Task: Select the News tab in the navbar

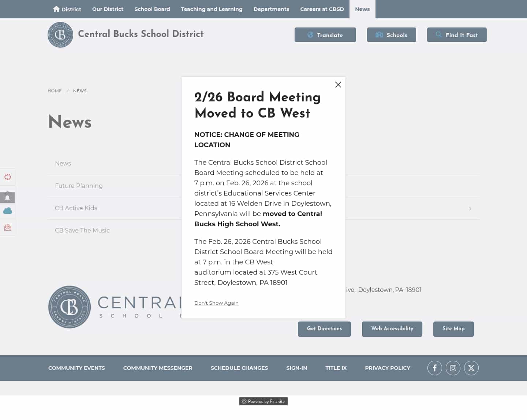Action: coord(362,9)
